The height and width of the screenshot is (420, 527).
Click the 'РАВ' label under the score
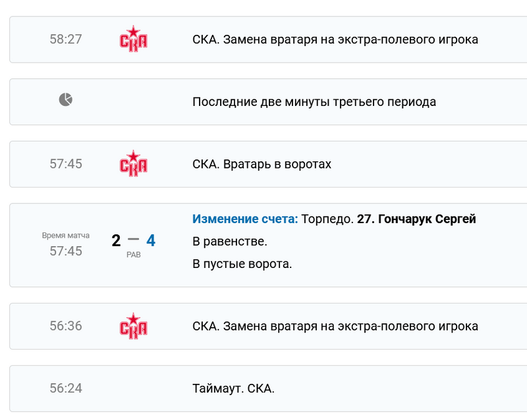tap(134, 255)
